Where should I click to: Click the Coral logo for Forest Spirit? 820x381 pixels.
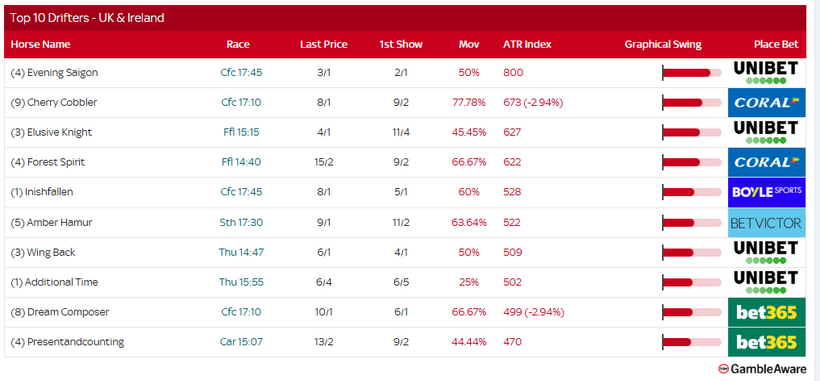[766, 163]
